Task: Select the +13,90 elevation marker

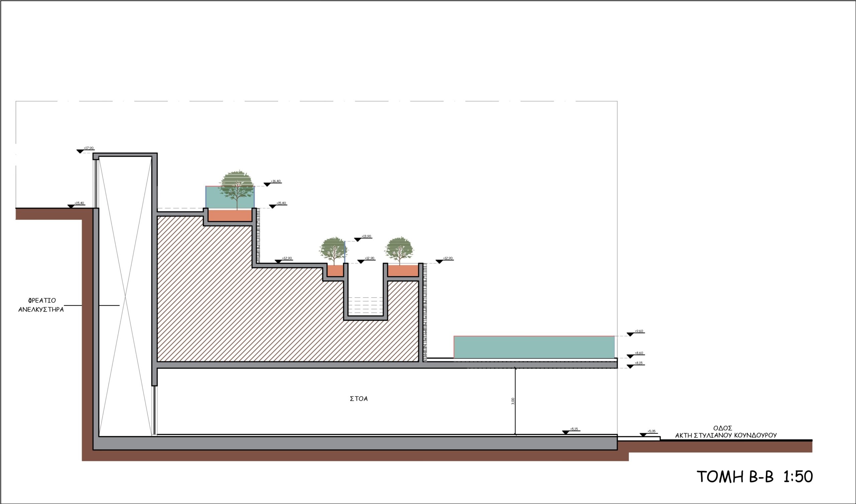Action: pyautogui.click(x=358, y=240)
